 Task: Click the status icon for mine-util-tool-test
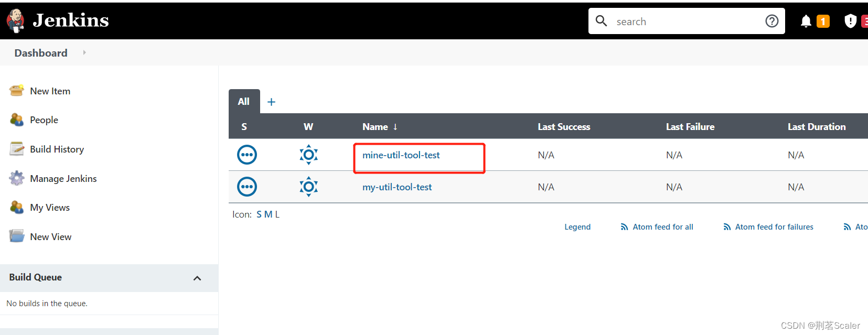(247, 155)
